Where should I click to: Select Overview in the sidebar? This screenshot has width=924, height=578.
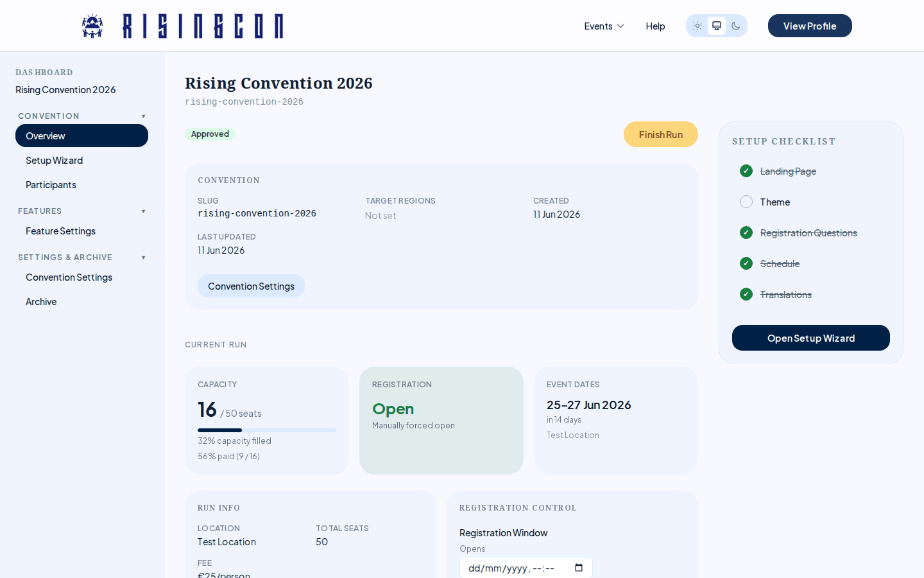pyautogui.click(x=81, y=136)
